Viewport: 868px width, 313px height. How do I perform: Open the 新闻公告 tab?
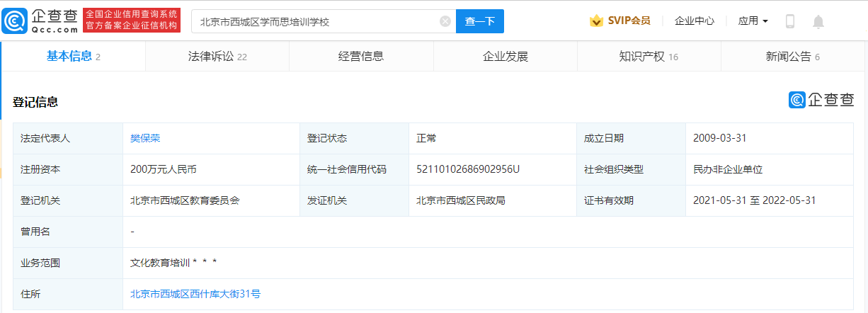click(792, 57)
